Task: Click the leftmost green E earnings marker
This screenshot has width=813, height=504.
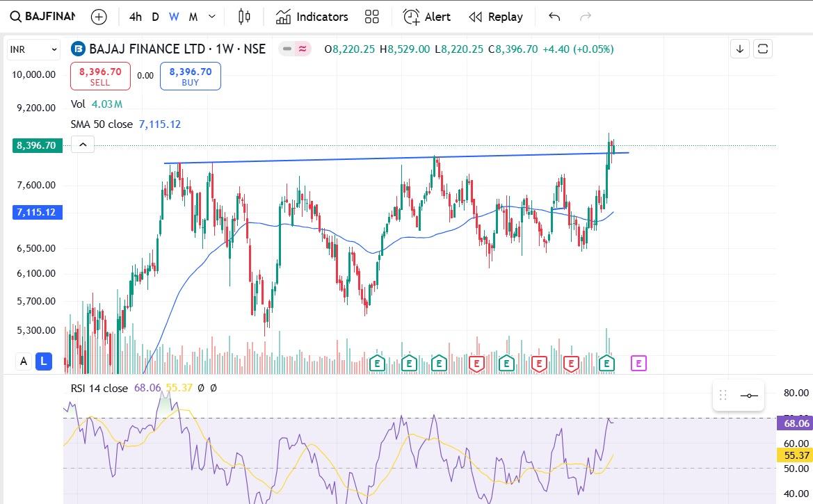Action: (377, 364)
